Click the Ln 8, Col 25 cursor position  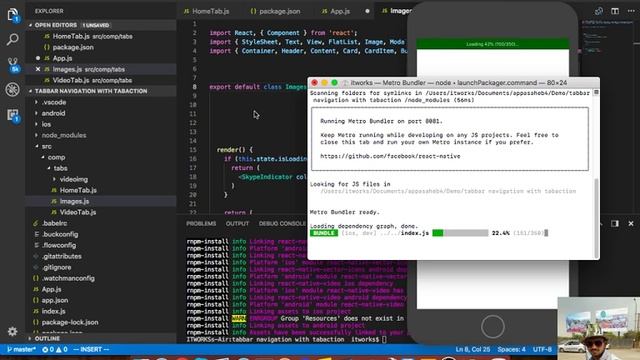[x=473, y=349]
